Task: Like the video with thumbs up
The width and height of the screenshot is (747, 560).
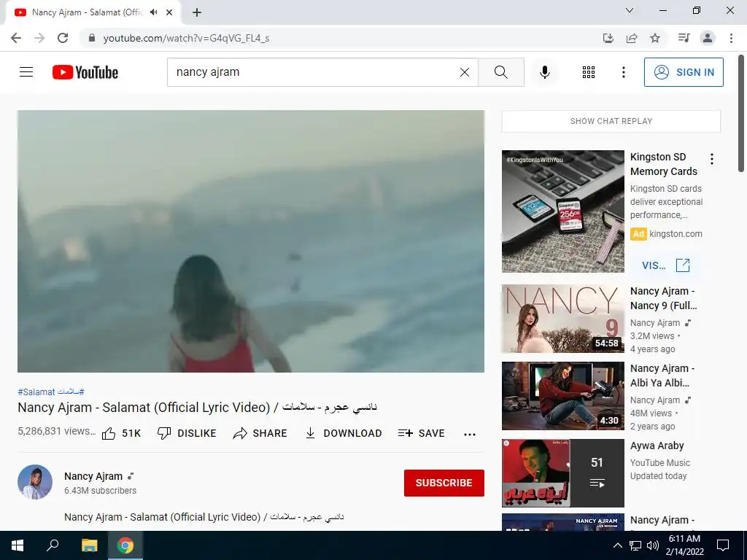Action: tap(122, 433)
